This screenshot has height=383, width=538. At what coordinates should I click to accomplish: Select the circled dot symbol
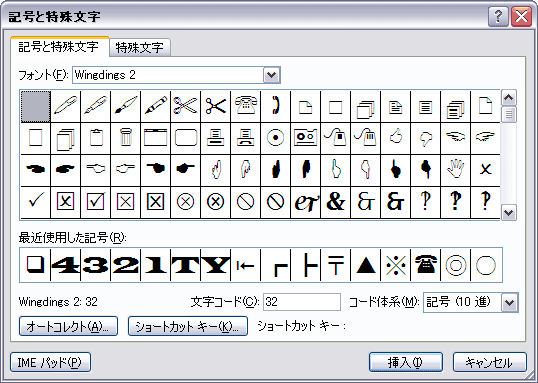(x=276, y=138)
